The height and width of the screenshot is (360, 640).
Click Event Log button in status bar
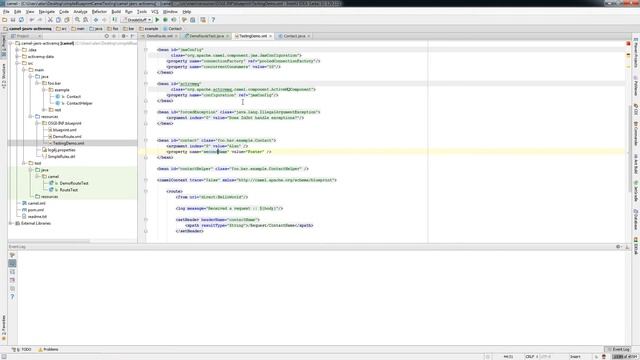coord(618,349)
